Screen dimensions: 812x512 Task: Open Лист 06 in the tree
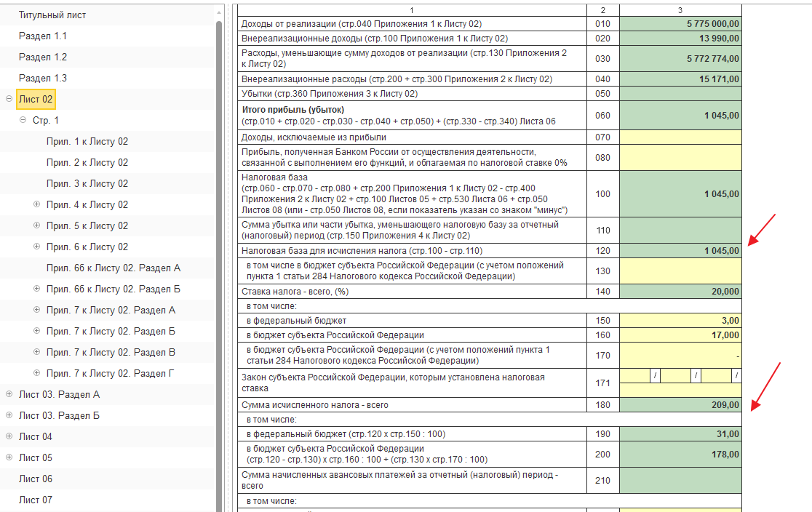(36, 479)
